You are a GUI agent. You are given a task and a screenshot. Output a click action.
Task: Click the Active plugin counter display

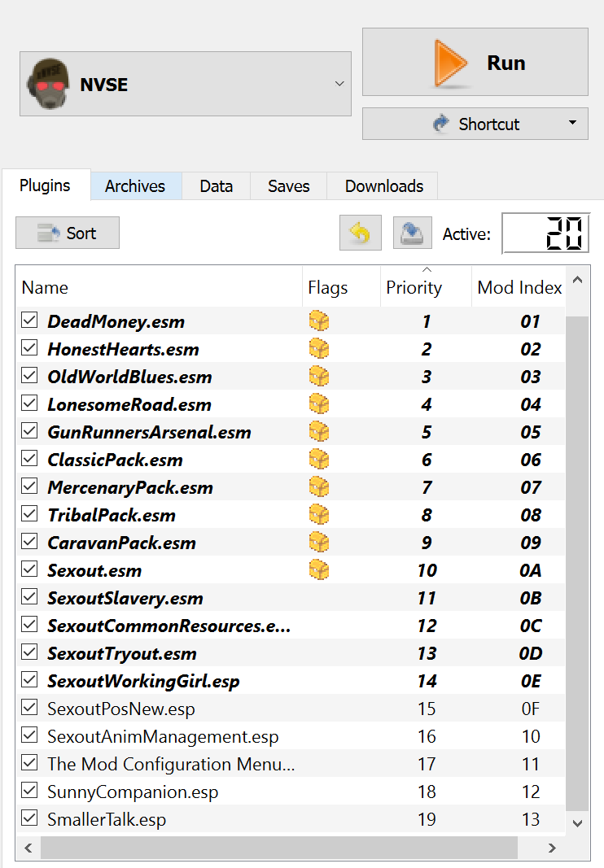(545, 233)
